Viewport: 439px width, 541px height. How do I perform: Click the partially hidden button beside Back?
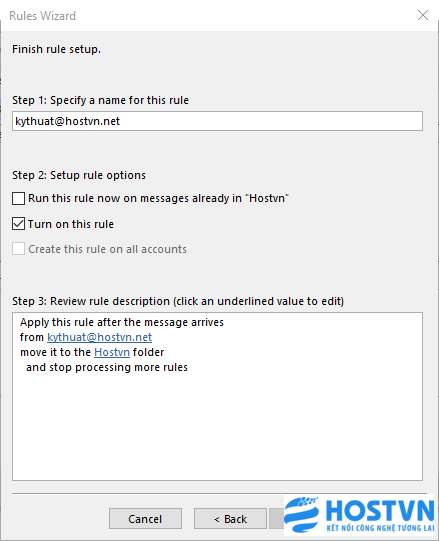tap(276, 519)
